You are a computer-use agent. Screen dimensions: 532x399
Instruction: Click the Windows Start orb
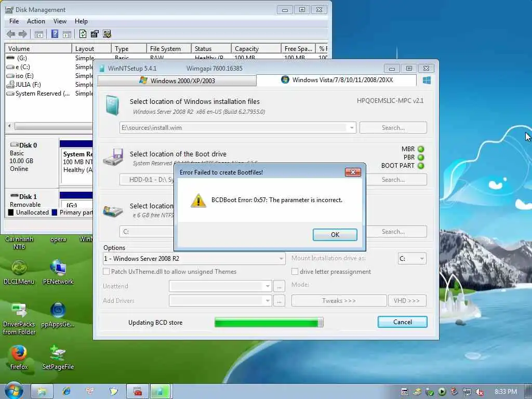coord(14,391)
